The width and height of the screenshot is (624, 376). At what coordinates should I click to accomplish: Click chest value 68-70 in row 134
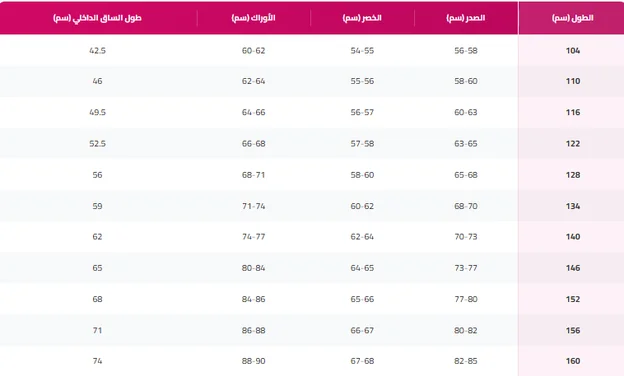(x=466, y=206)
